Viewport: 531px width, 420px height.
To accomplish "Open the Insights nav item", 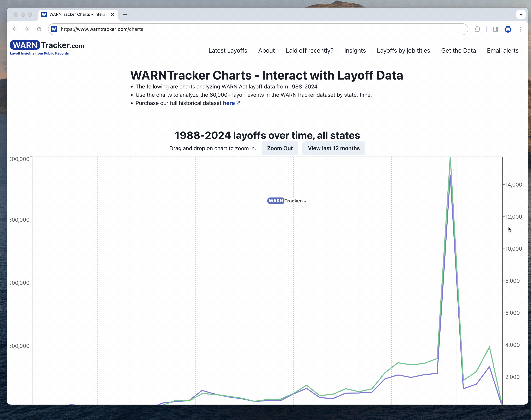I will click(355, 51).
